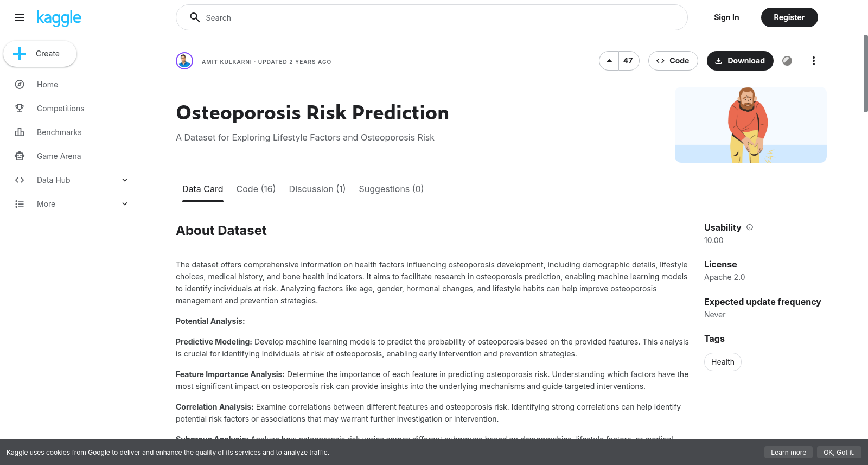The image size is (868, 465).
Task: Click the vote count 47
Action: tap(628, 61)
